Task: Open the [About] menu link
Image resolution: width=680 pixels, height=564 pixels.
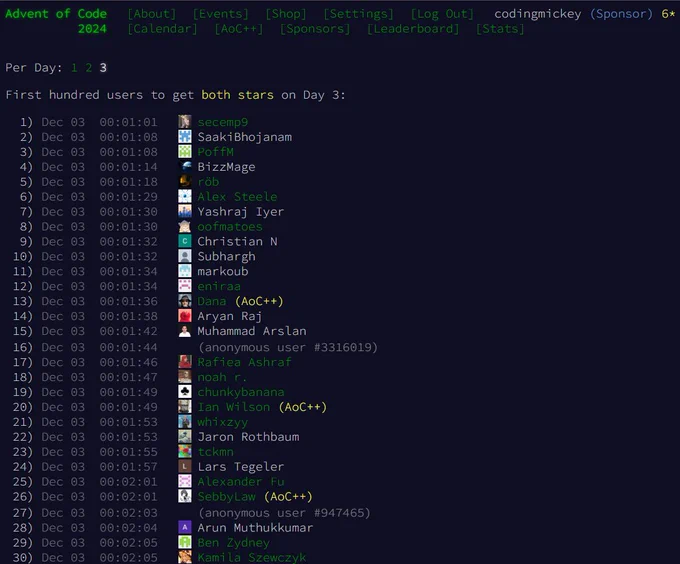Action: [x=152, y=14]
